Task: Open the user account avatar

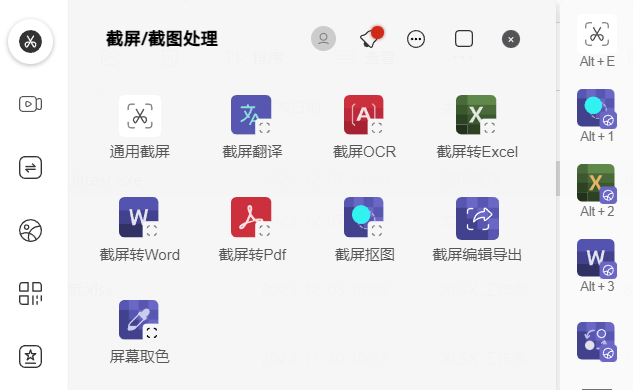Action: [x=323, y=39]
